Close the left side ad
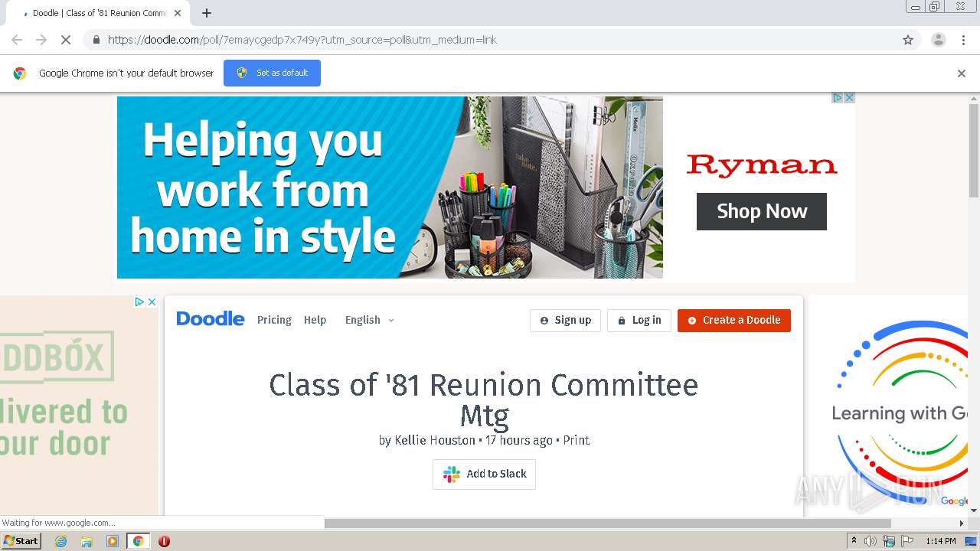Viewport: 980px width, 551px height. click(152, 302)
